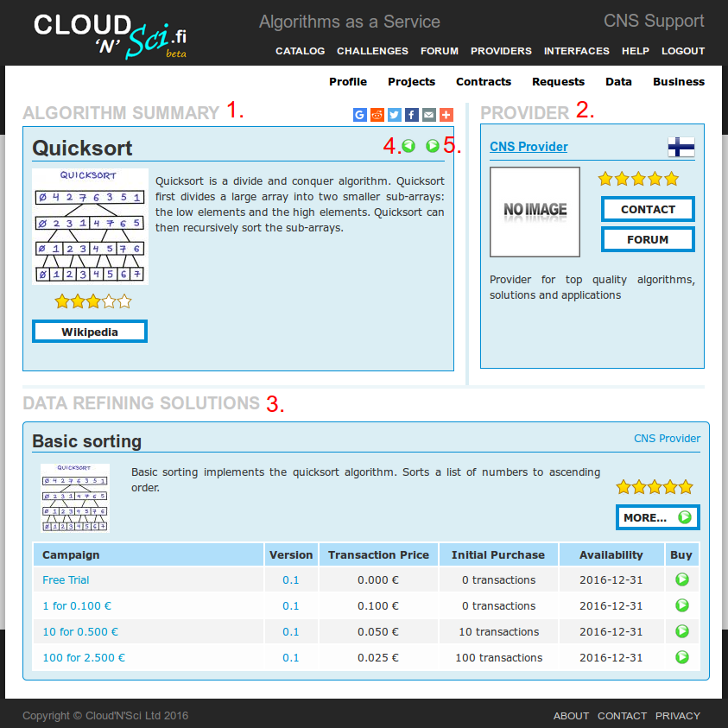
Task: Rate the Quicksort algorithm stars
Action: [x=93, y=301]
